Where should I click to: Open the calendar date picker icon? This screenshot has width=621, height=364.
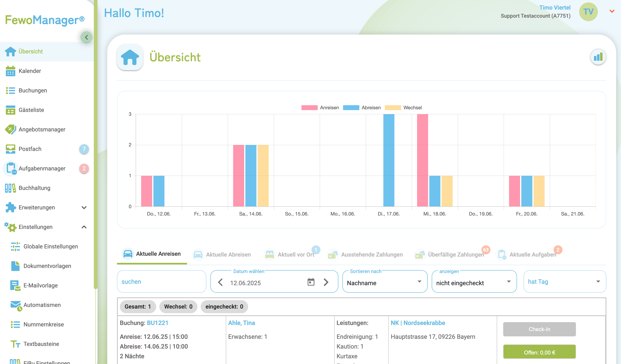[311, 282]
